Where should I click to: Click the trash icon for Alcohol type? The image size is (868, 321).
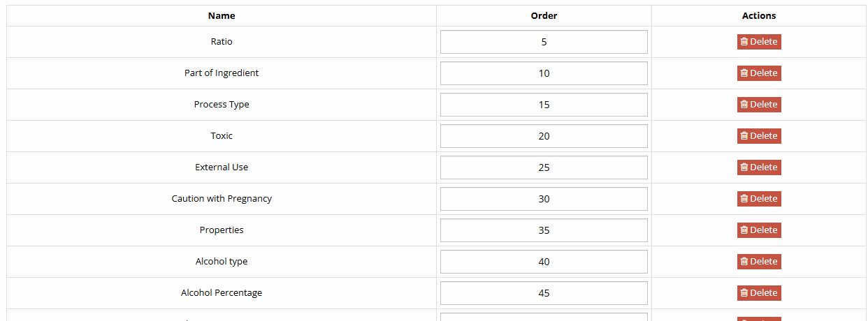(x=744, y=262)
